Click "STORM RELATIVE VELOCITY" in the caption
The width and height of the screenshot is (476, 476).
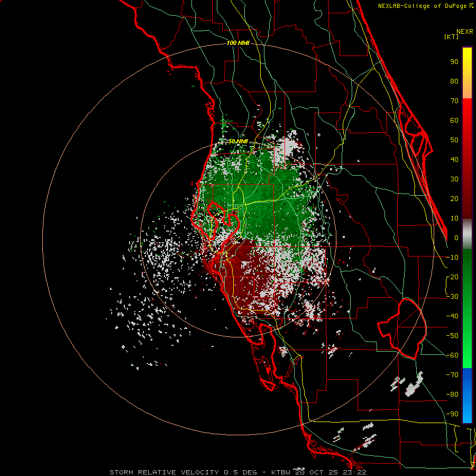click(x=164, y=472)
